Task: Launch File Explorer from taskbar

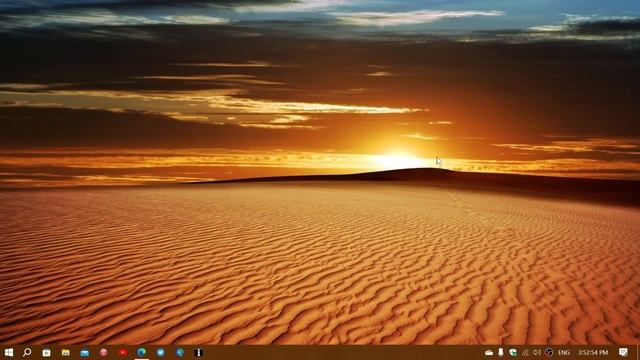Action: coord(65,352)
